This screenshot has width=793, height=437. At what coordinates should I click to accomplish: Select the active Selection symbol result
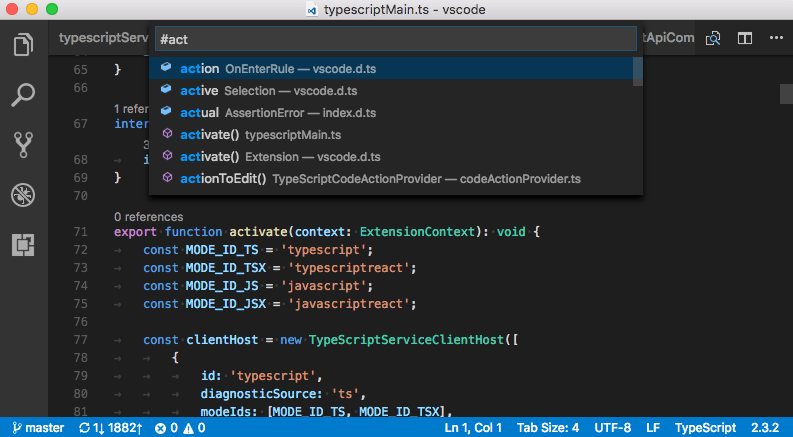(x=391, y=91)
